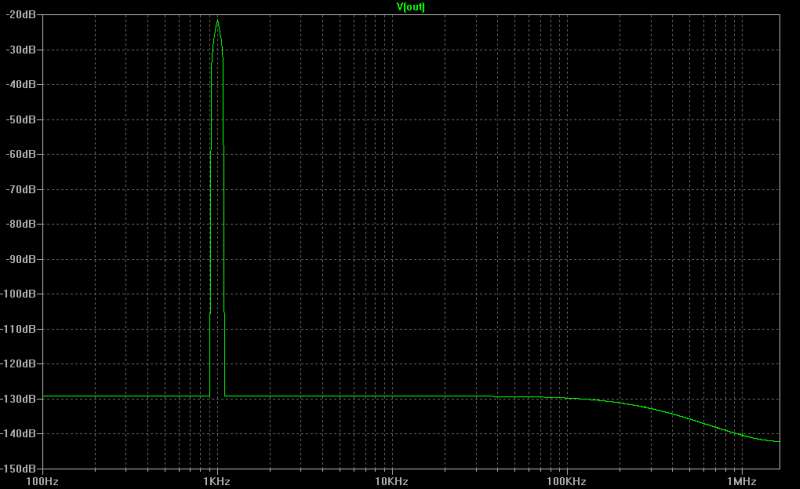Click the -110dB axis label
The width and height of the screenshot is (800, 489).
click(x=19, y=329)
